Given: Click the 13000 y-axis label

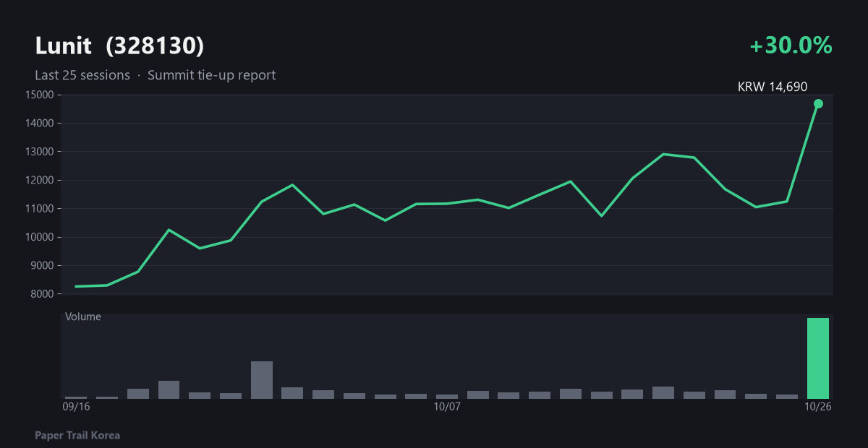Looking at the screenshot, I should click(40, 152).
